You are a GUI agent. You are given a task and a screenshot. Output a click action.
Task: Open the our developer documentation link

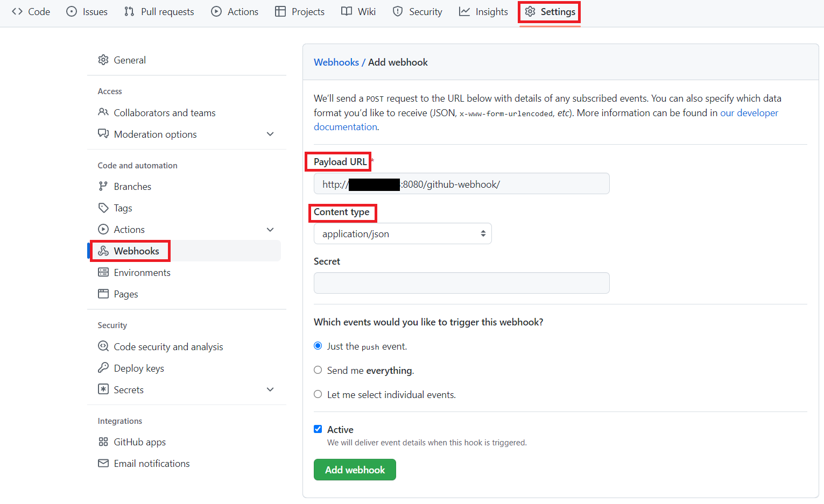tap(749, 112)
